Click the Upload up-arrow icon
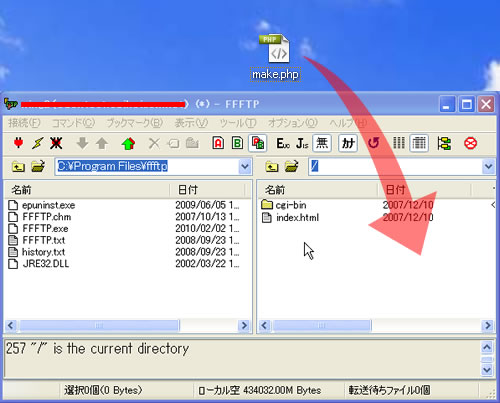This screenshot has height=403, width=500. [102, 143]
